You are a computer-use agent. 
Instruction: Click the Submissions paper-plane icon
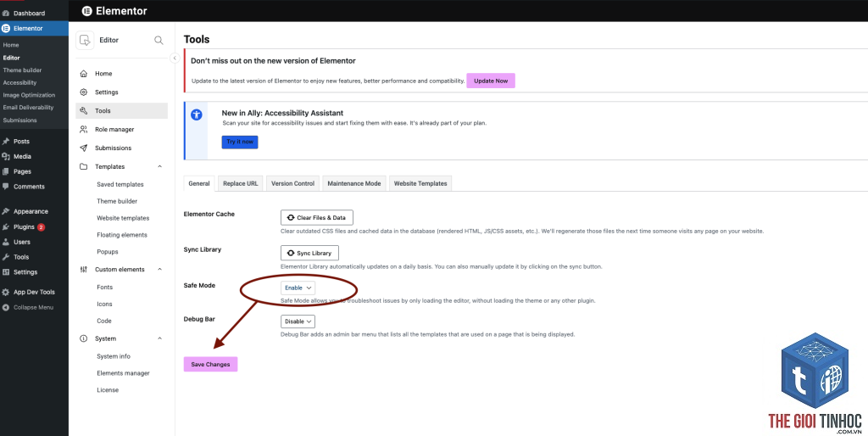pos(84,148)
